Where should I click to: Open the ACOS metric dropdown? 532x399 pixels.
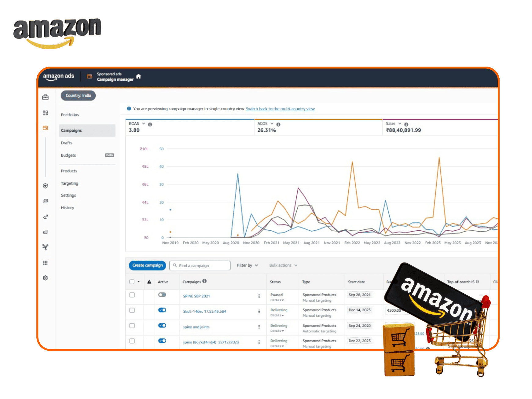(x=272, y=123)
